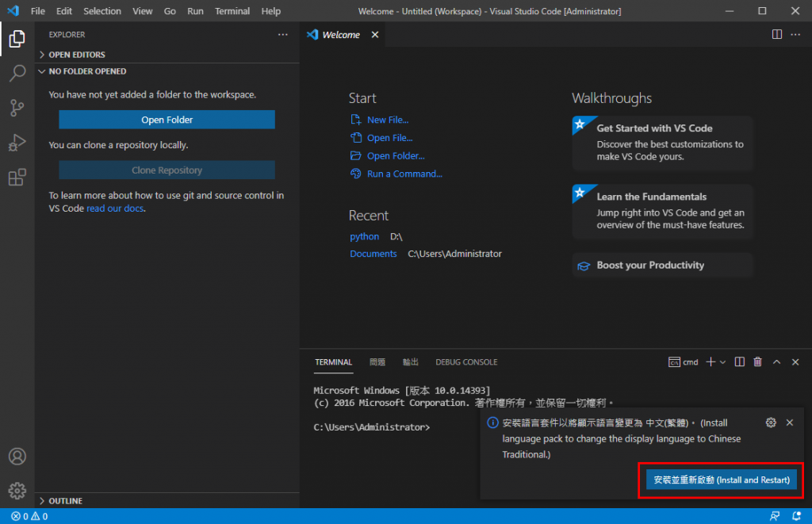Click Install and Restart button
The width and height of the screenshot is (812, 524).
click(722, 480)
